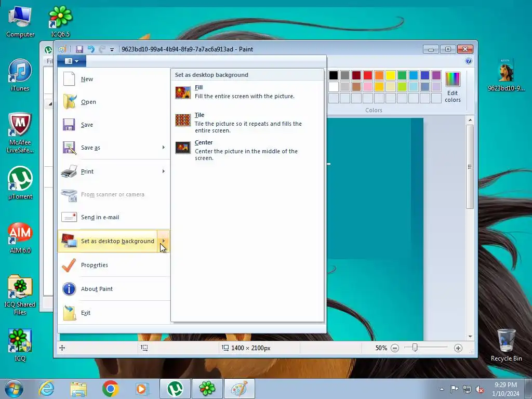This screenshot has width=532, height=399.
Task: Choose Save from the Paint menu
Action: coord(114,125)
